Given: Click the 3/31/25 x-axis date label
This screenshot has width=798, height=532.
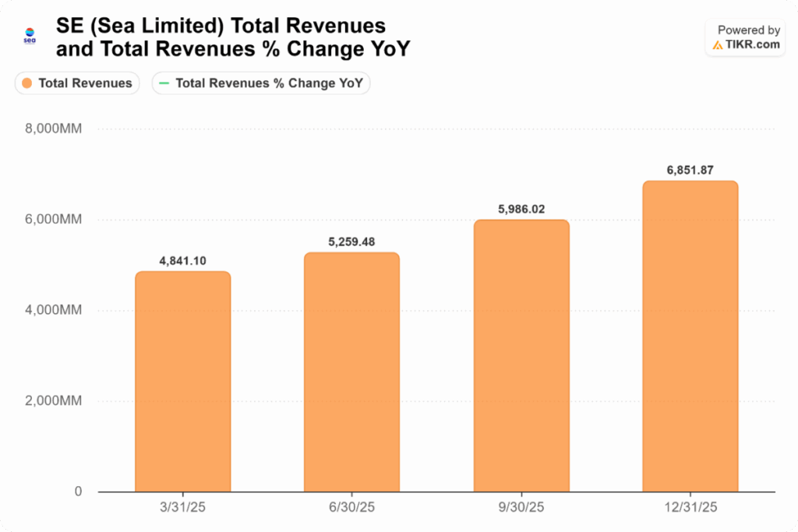Looking at the screenshot, I should 183,506.
